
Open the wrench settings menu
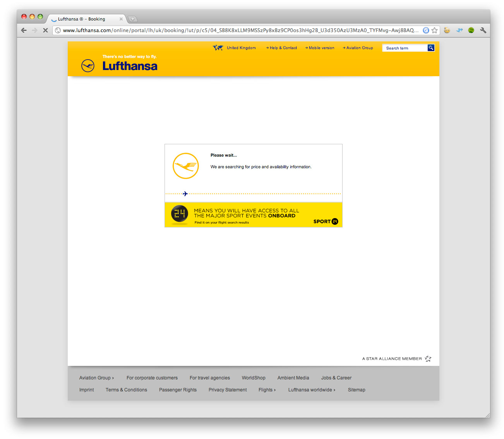click(x=483, y=30)
